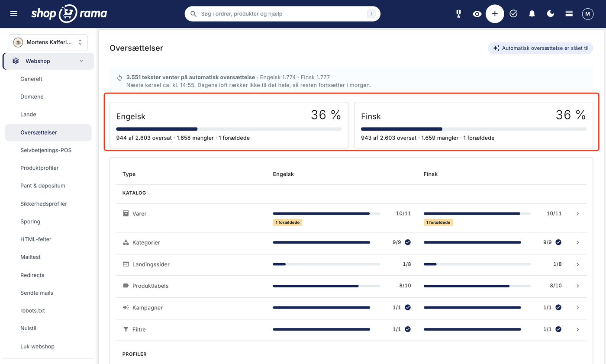Viewport: 606px width, 364px height.
Task: Open the Mortens Kafferi shop switcher
Action: [x=48, y=42]
